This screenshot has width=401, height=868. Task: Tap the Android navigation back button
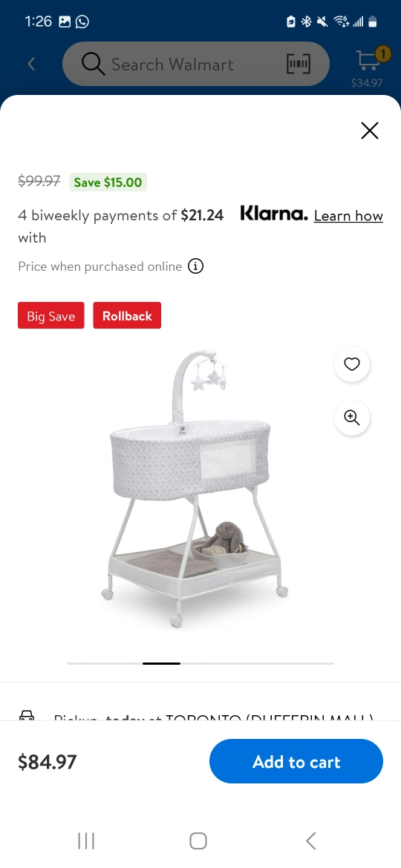311,841
